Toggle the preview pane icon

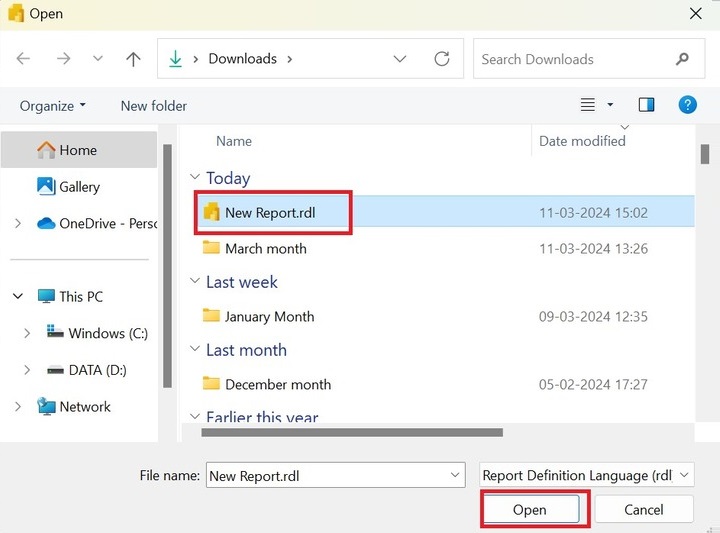coord(646,105)
